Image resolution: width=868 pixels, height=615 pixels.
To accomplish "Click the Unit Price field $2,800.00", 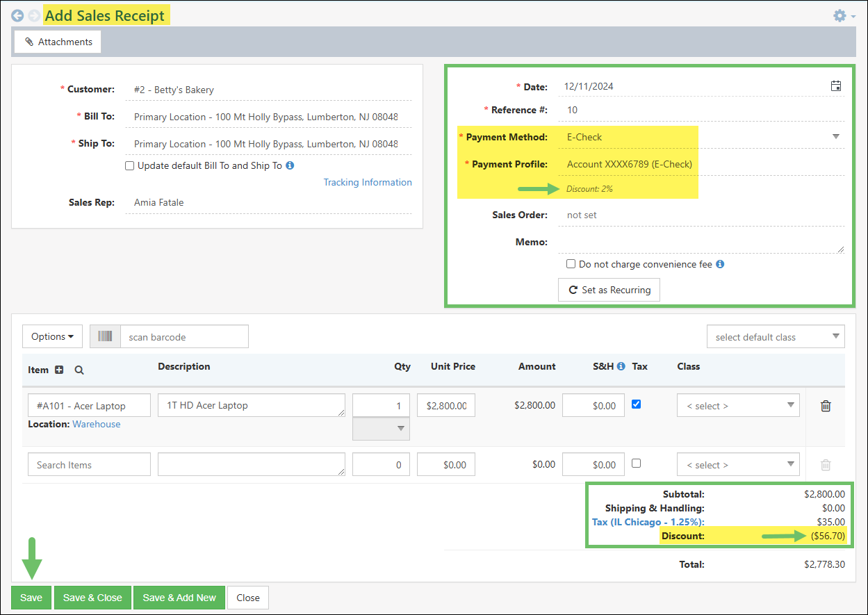I will click(x=446, y=405).
